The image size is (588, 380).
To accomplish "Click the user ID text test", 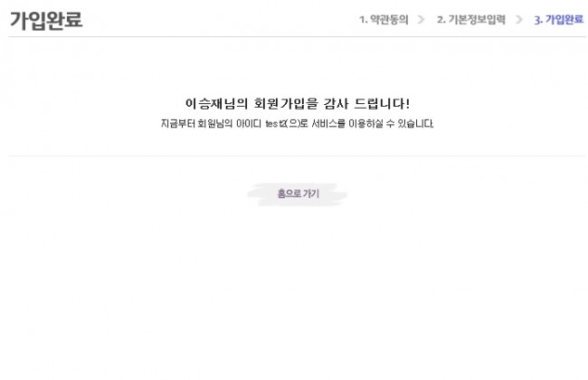I will (274, 123).
